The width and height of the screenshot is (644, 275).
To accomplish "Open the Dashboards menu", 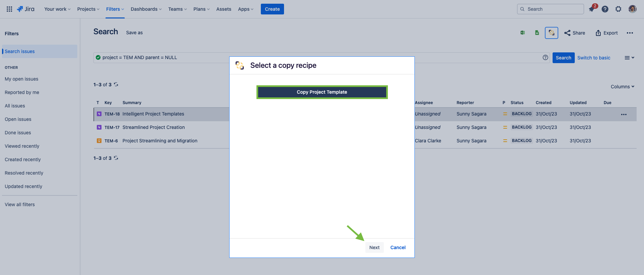I will tap(146, 9).
